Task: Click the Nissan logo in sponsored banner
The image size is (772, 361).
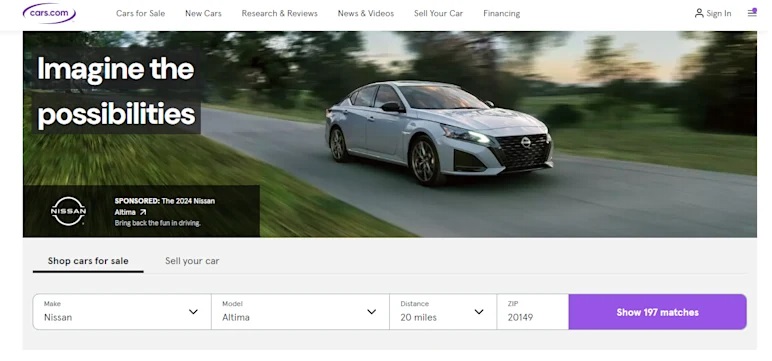Action: tap(68, 211)
